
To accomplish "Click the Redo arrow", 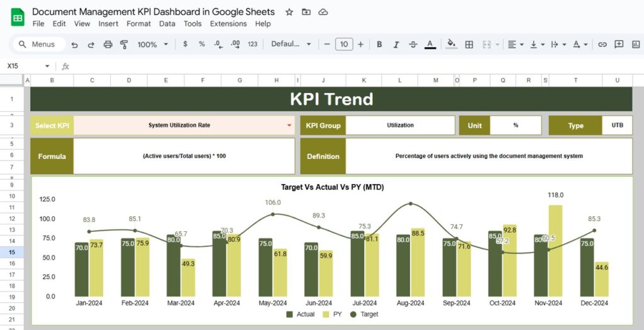I will click(x=91, y=45).
